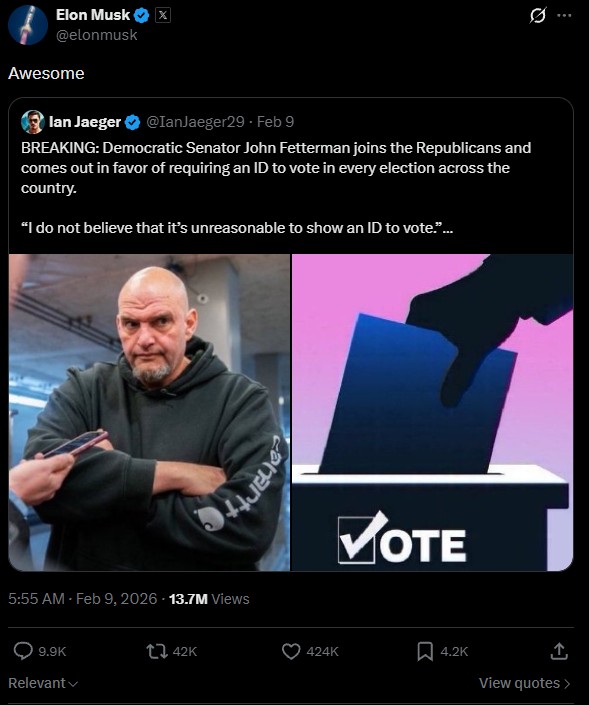Click the 13.7M Views count

coord(209,599)
